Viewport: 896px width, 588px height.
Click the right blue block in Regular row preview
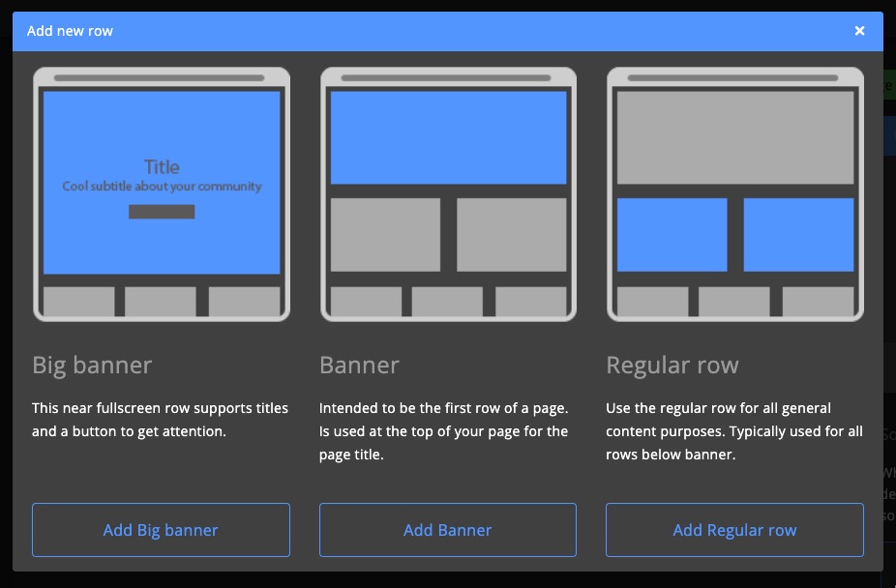click(x=798, y=235)
